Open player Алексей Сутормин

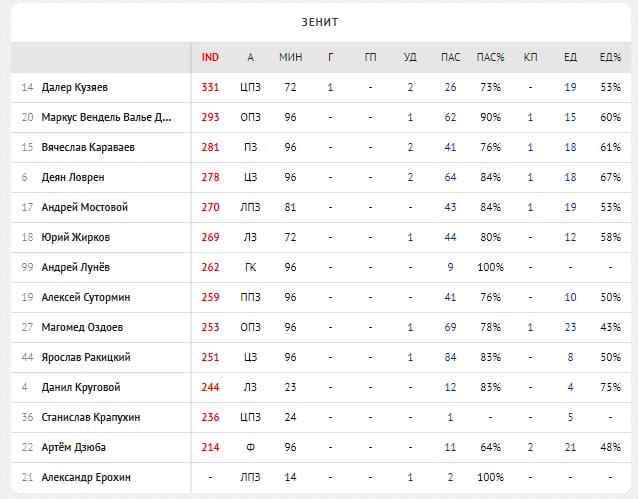click(86, 298)
